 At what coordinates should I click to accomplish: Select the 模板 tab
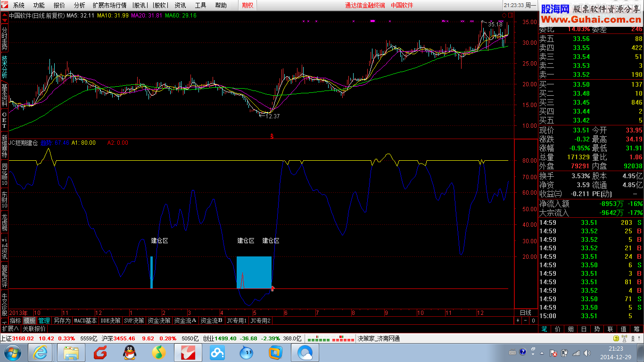coord(30,321)
